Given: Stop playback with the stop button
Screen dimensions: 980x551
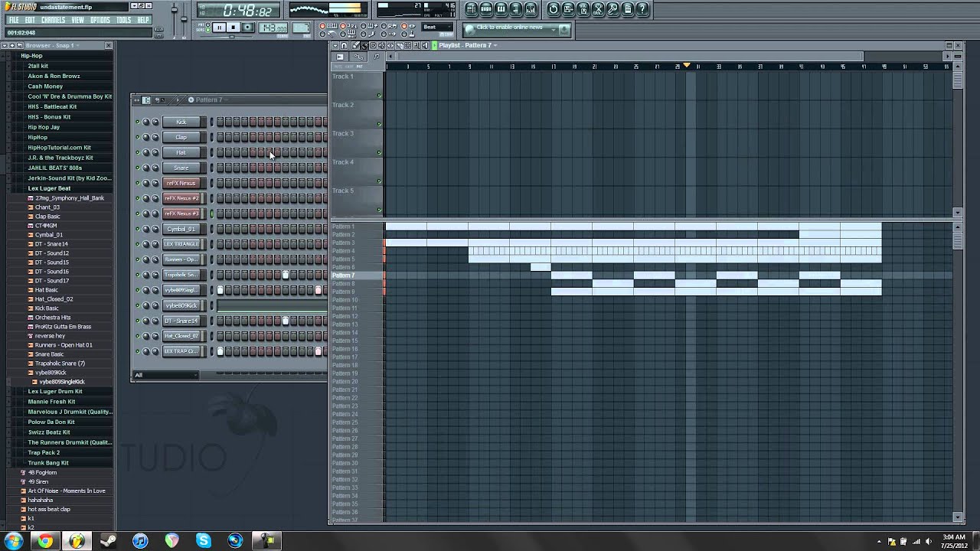Looking at the screenshot, I should (x=234, y=28).
